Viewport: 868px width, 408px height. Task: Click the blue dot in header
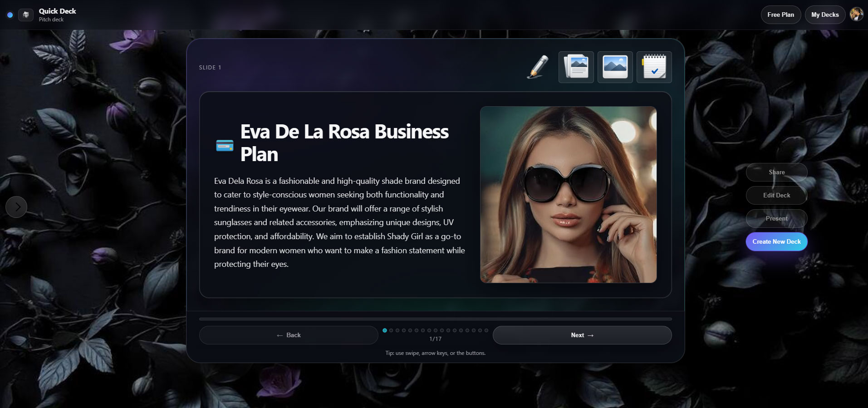click(10, 15)
